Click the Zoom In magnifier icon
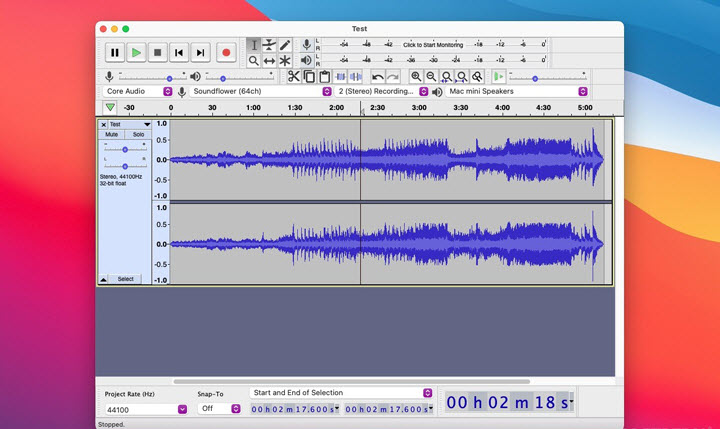Image resolution: width=720 pixels, height=429 pixels. coord(416,77)
